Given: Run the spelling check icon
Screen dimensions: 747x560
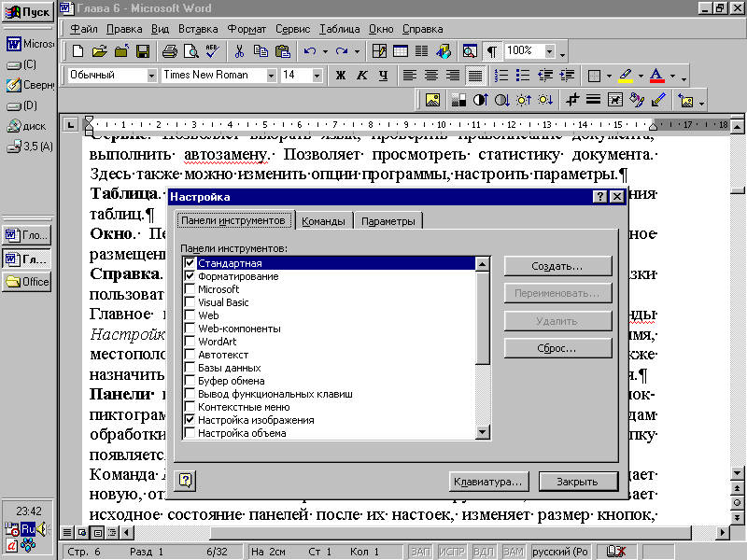Looking at the screenshot, I should (213, 51).
